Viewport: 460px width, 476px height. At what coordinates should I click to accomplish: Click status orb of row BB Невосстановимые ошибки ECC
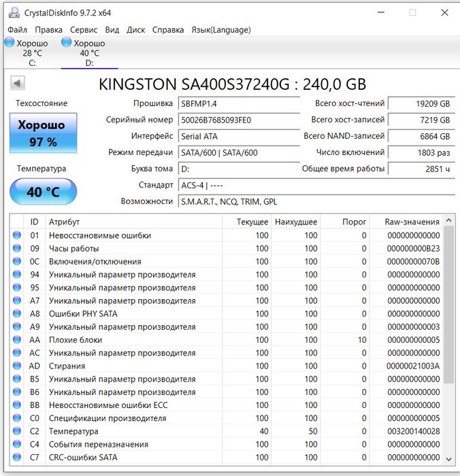pos(17,405)
